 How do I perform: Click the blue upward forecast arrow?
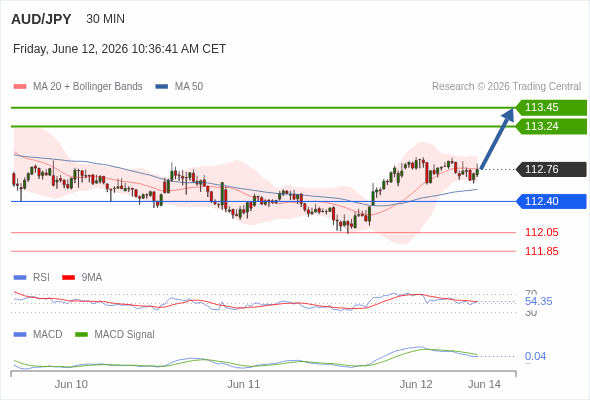pos(497,138)
